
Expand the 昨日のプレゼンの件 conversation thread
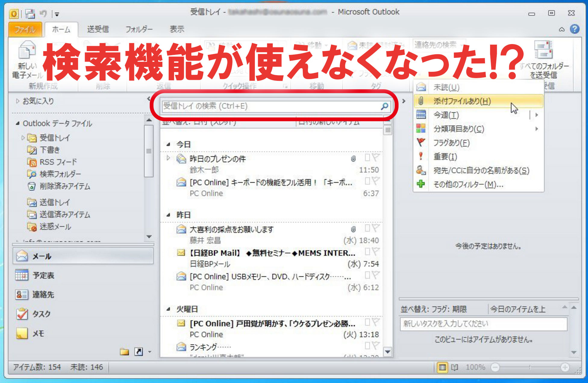tap(168, 158)
